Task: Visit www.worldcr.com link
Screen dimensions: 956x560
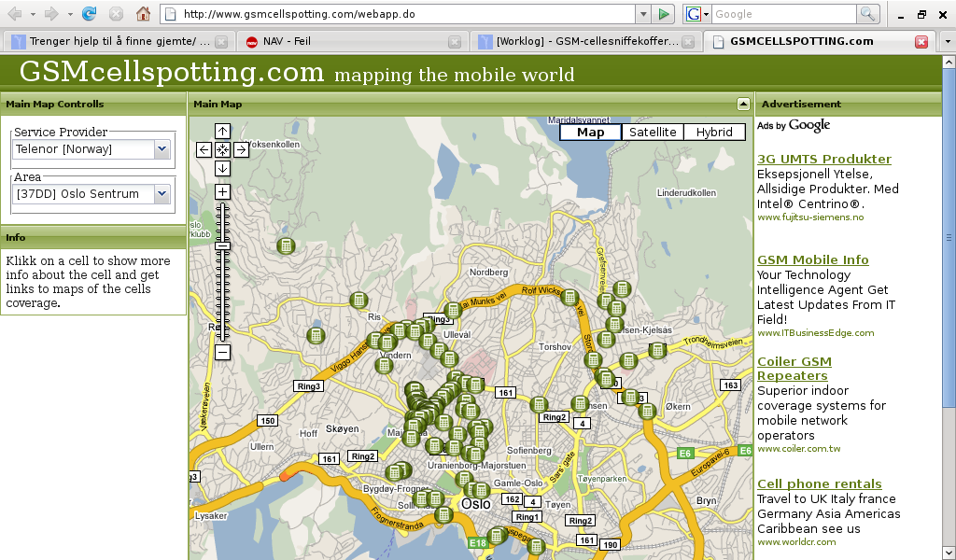Action: [x=796, y=541]
